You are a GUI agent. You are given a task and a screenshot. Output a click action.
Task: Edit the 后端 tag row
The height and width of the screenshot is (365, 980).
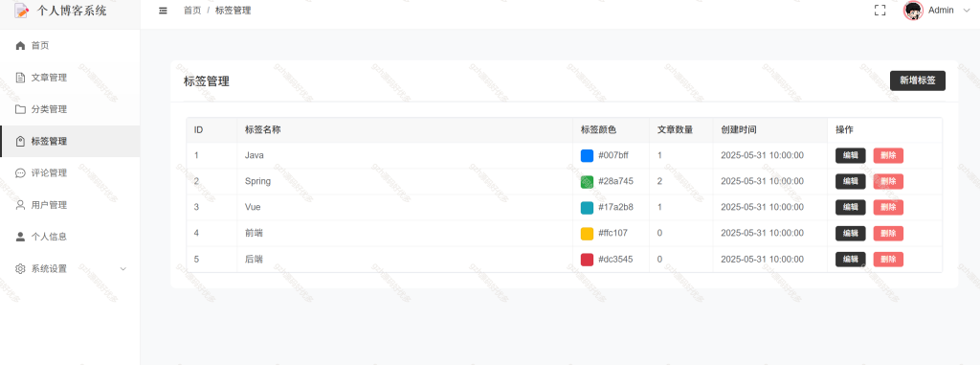[x=851, y=260]
